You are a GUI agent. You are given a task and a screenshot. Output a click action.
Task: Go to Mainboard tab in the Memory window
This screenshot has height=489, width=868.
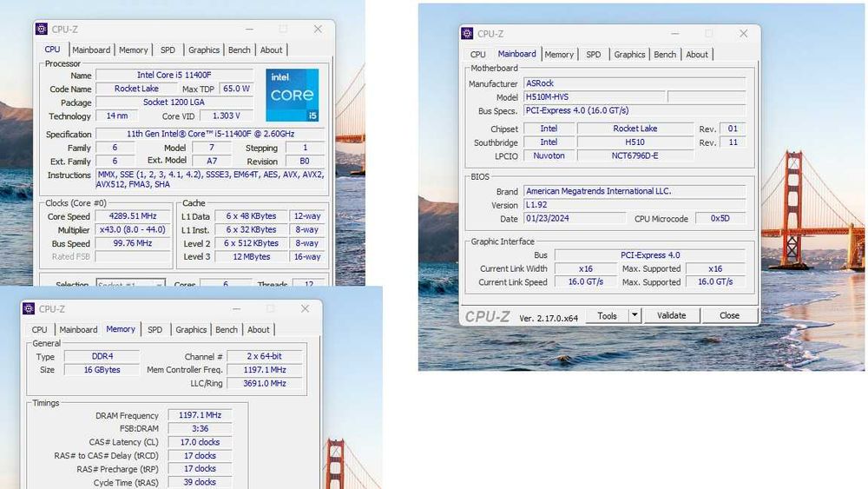(79, 329)
